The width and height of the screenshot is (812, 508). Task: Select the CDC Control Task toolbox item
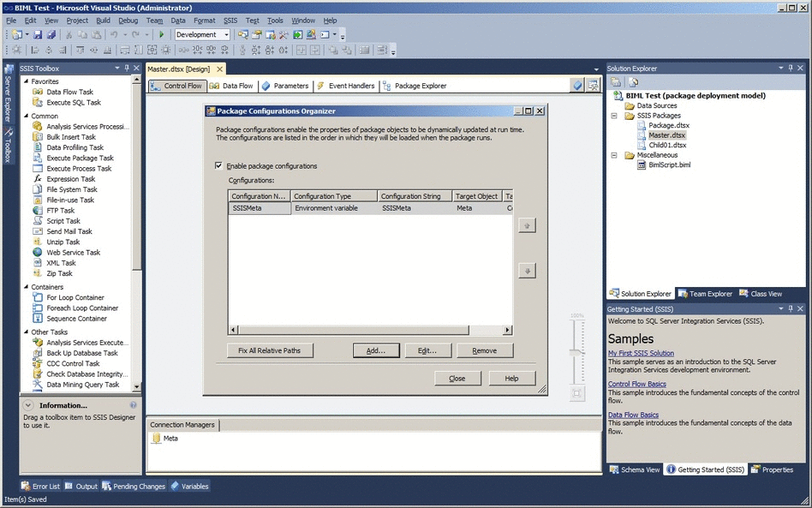coord(66,363)
